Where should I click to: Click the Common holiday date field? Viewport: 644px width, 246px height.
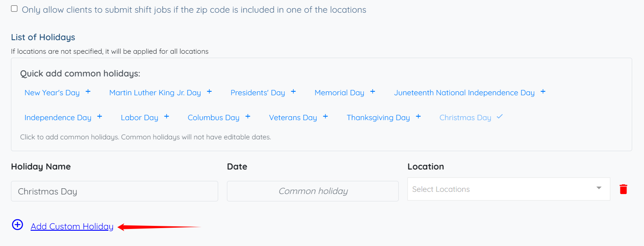[x=313, y=191]
